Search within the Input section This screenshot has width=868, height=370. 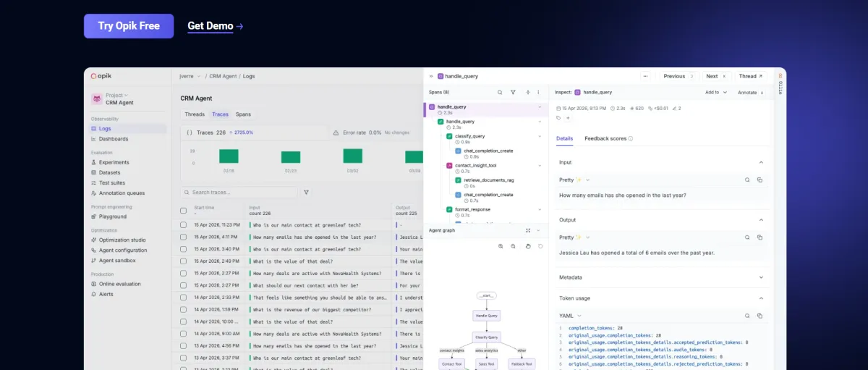747,180
